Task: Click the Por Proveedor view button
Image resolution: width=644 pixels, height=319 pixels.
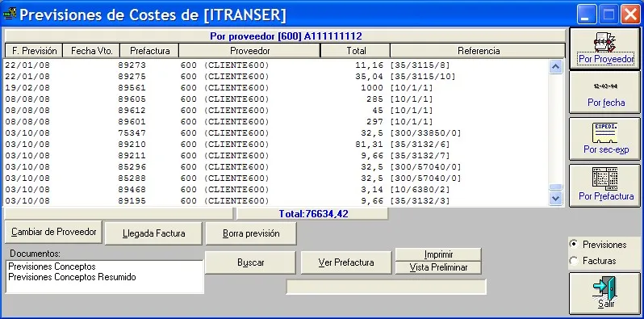Action: point(604,48)
